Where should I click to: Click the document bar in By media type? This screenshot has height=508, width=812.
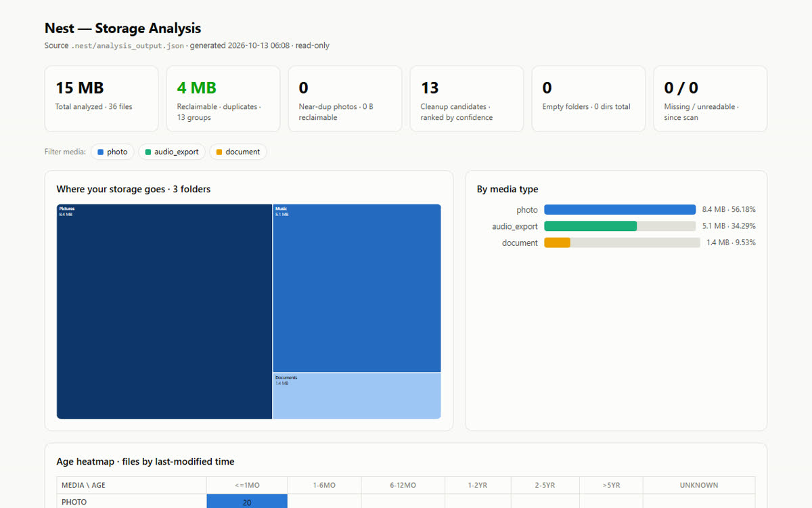tap(622, 242)
